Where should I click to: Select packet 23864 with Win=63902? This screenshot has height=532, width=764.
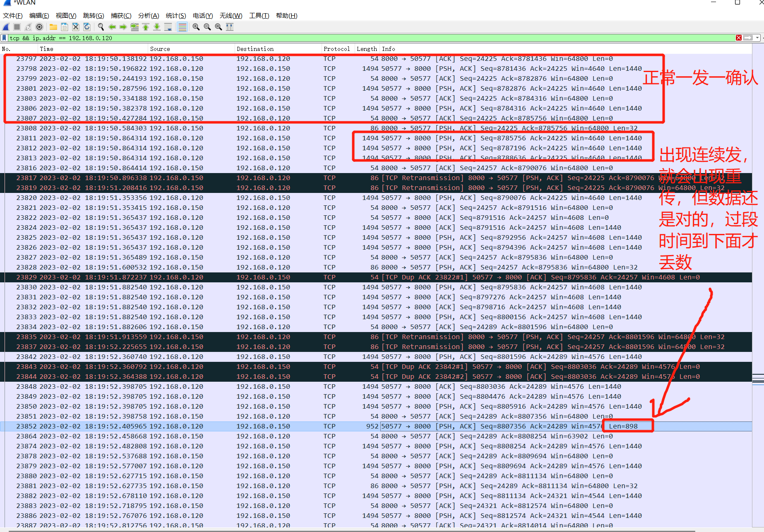[x=376, y=436]
